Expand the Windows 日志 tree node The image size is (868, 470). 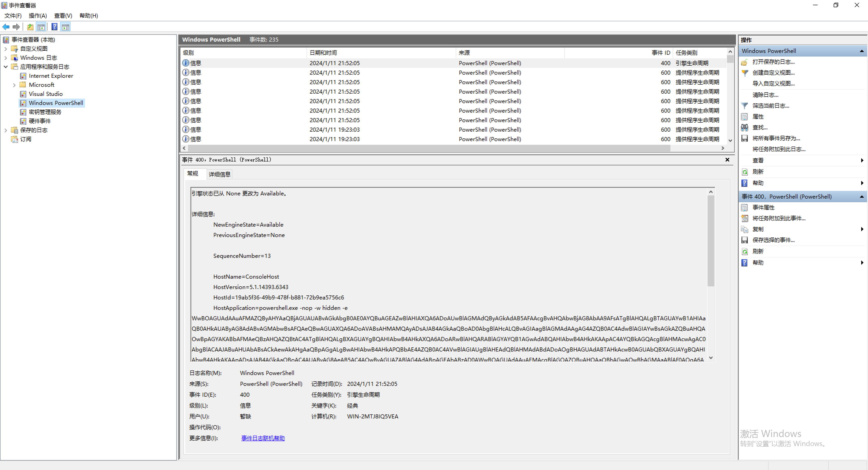point(6,58)
